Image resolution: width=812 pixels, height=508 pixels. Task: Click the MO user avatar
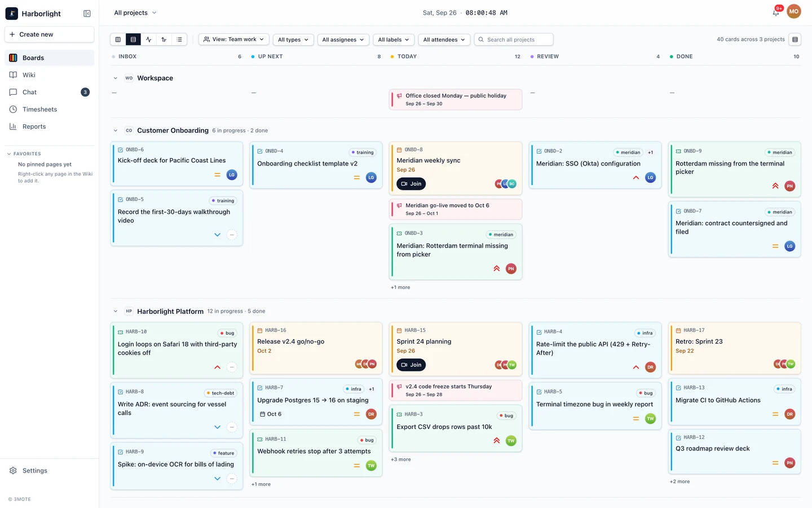tap(794, 11)
